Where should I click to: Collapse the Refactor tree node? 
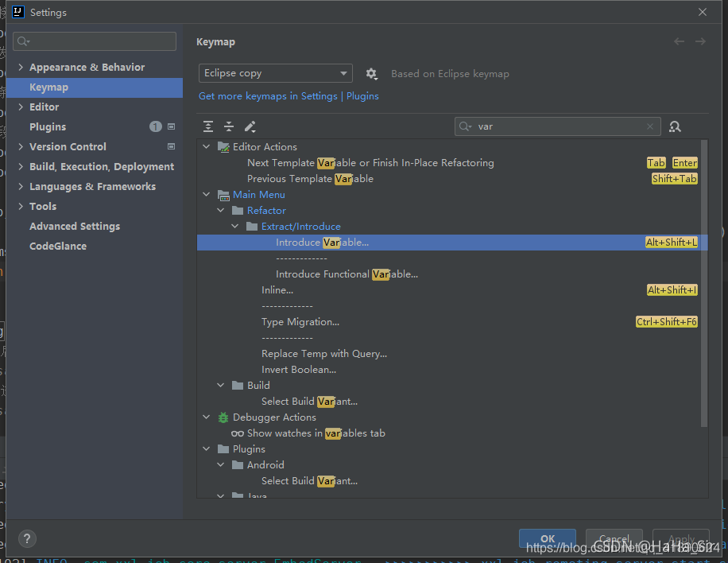tap(221, 210)
